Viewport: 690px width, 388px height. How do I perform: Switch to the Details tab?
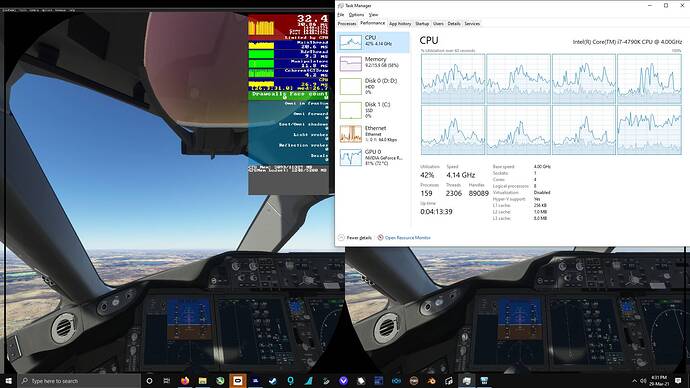point(454,24)
